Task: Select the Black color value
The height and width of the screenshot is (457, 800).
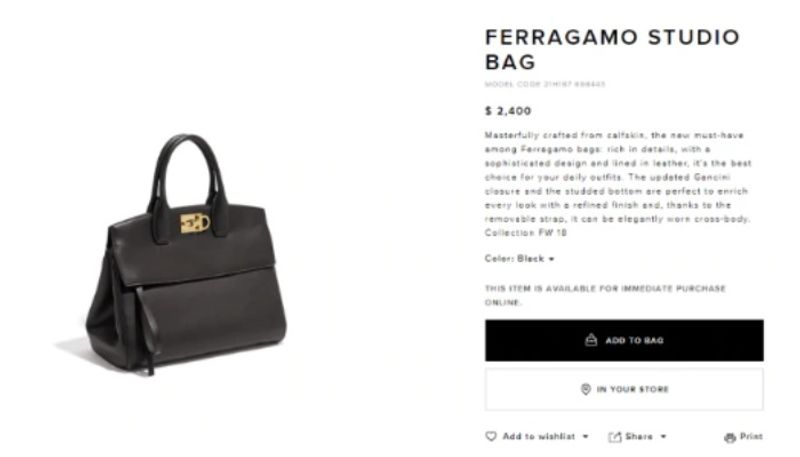Action: point(531,259)
